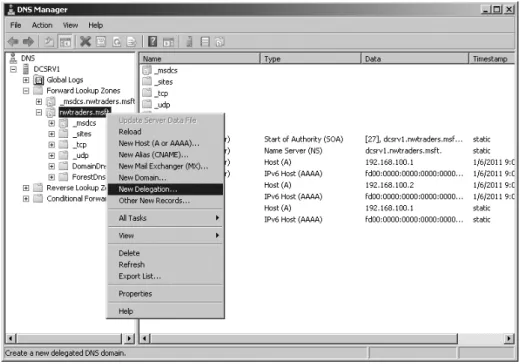Click right arrow of tree pane scrollbar
Screen dimensions: 520x364
tap(129, 339)
